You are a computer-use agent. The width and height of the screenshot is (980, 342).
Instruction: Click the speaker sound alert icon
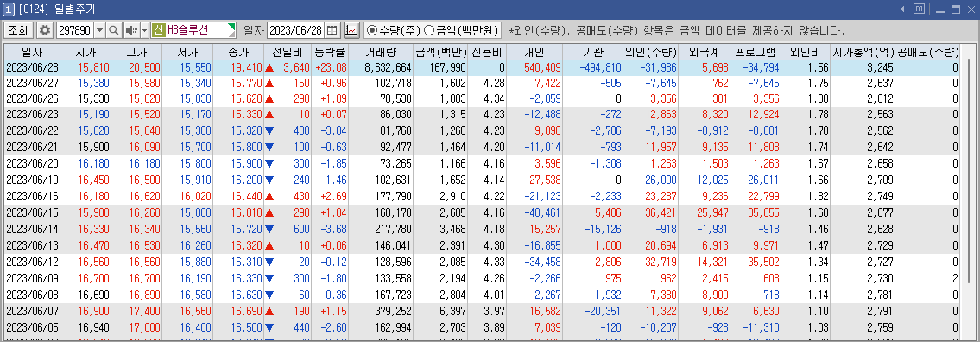point(131,29)
